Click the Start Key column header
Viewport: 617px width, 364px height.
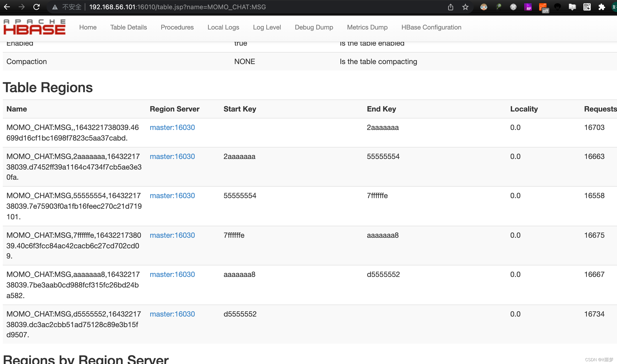pyautogui.click(x=240, y=109)
